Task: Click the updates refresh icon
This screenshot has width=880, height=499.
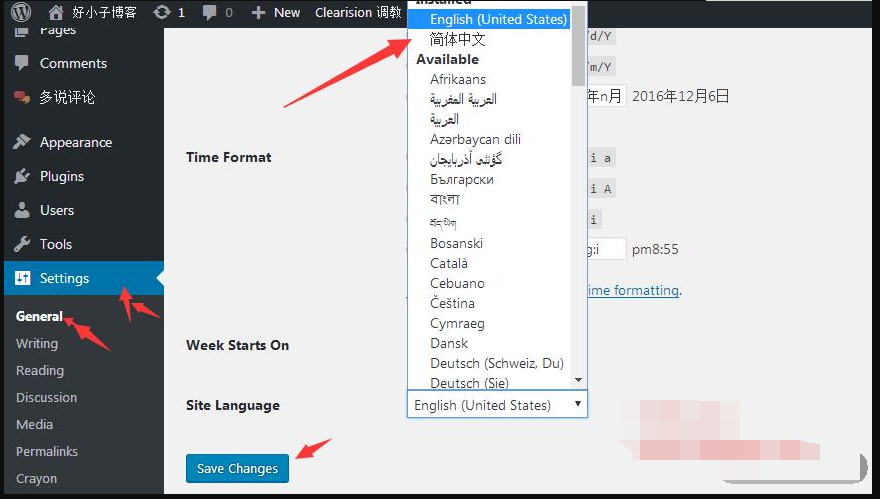Action: click(x=159, y=13)
